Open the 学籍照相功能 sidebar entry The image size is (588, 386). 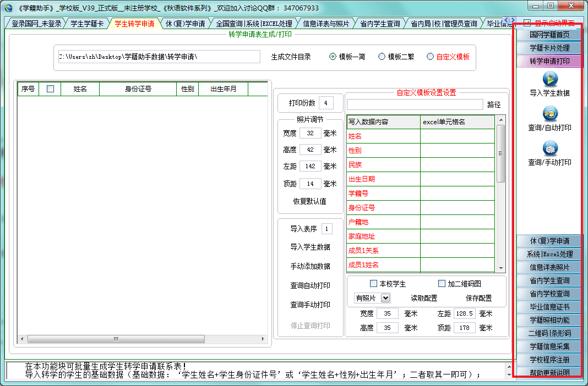(x=550, y=319)
